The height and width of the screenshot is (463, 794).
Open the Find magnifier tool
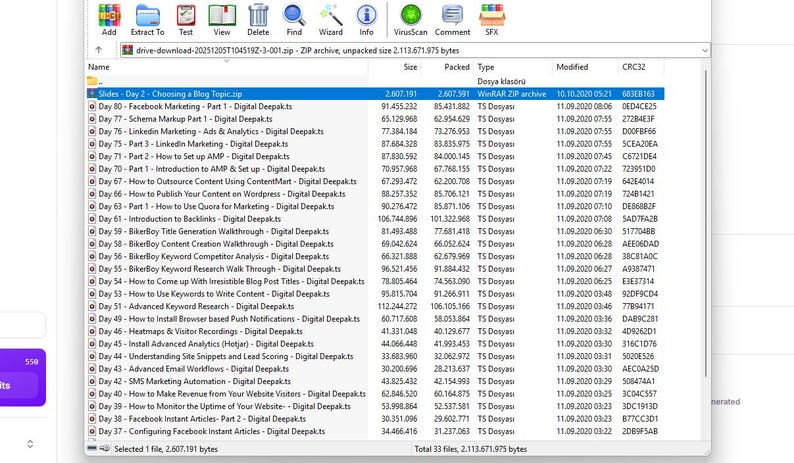294,20
